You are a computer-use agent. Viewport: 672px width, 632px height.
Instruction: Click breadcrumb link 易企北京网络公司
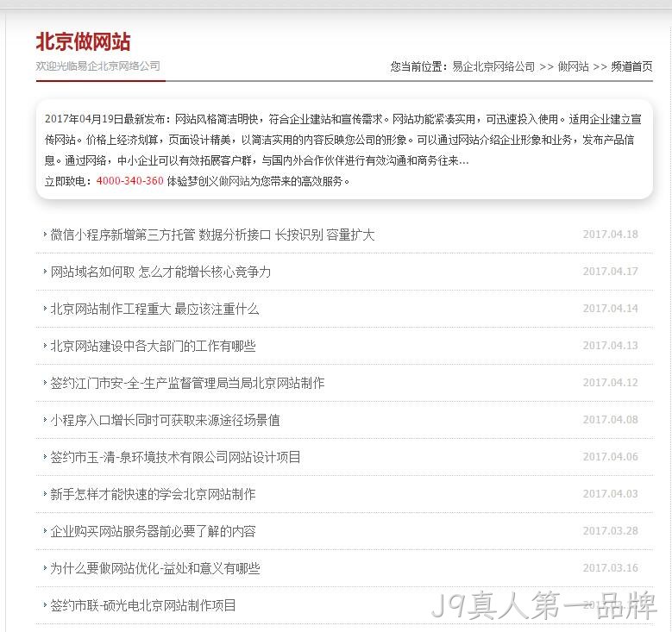click(x=493, y=67)
